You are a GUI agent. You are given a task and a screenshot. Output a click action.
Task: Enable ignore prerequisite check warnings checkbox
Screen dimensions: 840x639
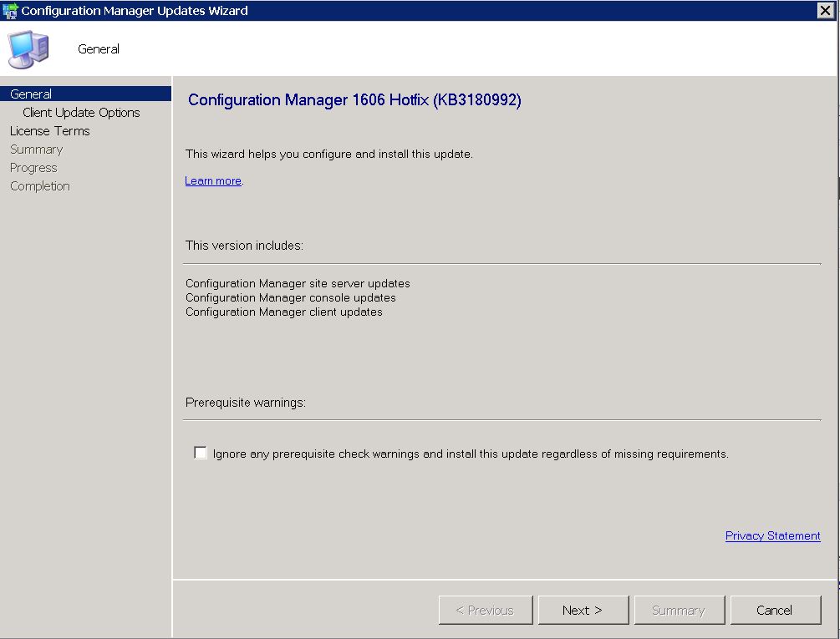coord(201,453)
